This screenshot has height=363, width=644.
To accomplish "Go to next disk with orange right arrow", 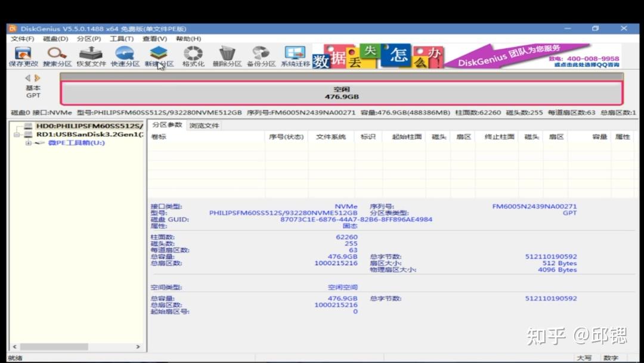I will click(38, 78).
